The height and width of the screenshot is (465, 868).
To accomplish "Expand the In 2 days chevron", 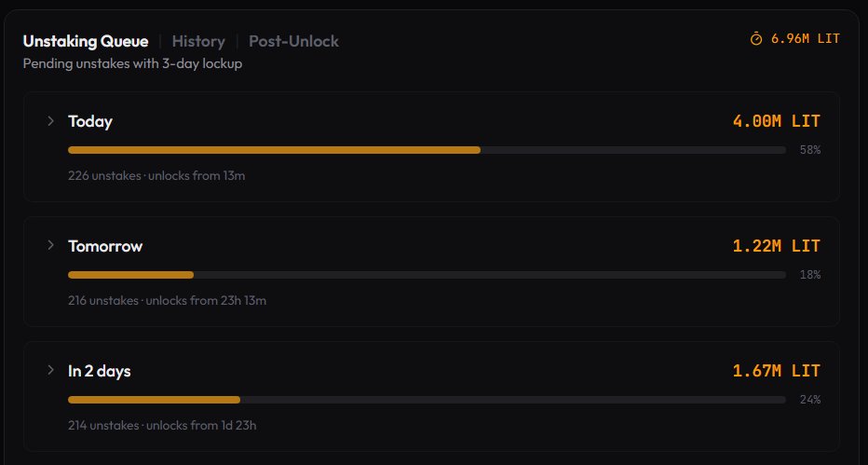I will click(50, 370).
